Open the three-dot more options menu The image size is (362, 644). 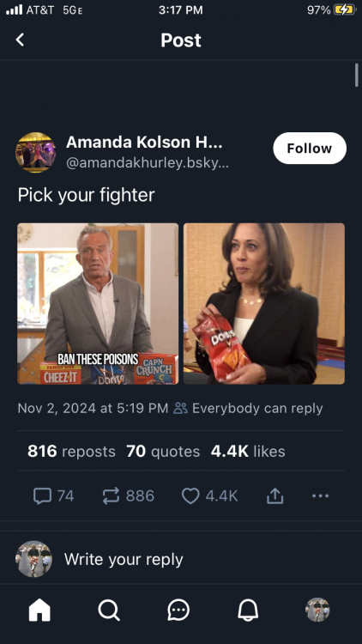tap(320, 495)
